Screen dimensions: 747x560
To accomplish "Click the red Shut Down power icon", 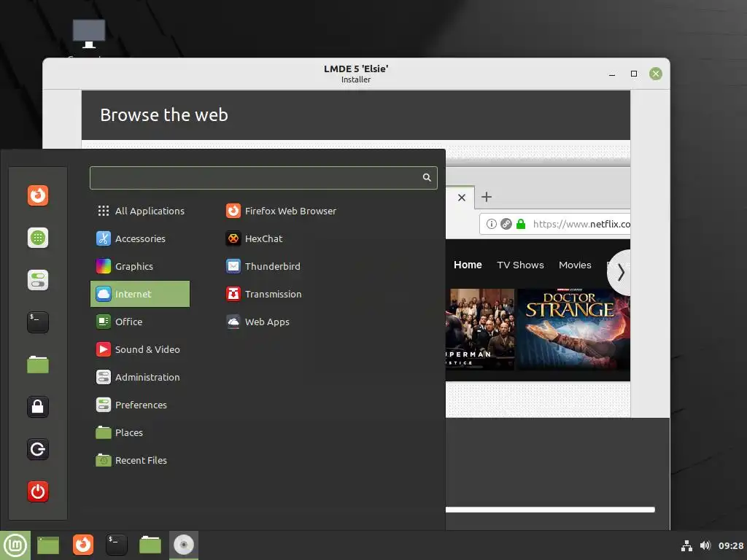I will point(38,491).
